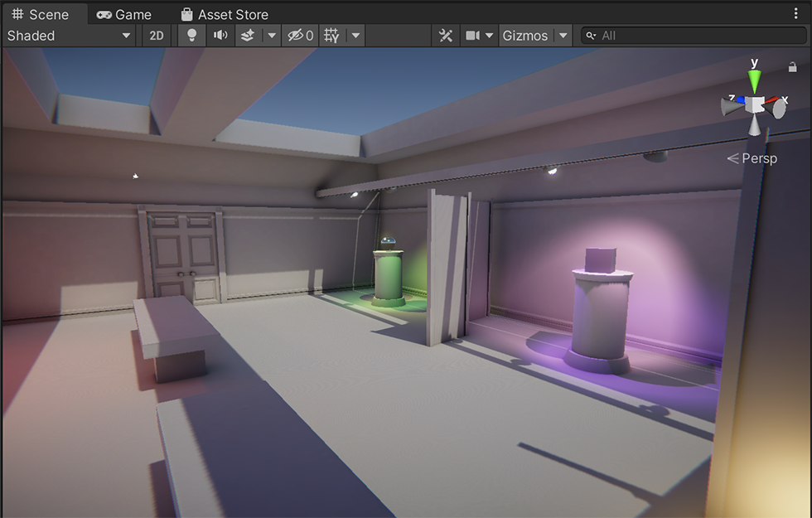Toggle the scene gizmo rotation lock

[x=792, y=67]
